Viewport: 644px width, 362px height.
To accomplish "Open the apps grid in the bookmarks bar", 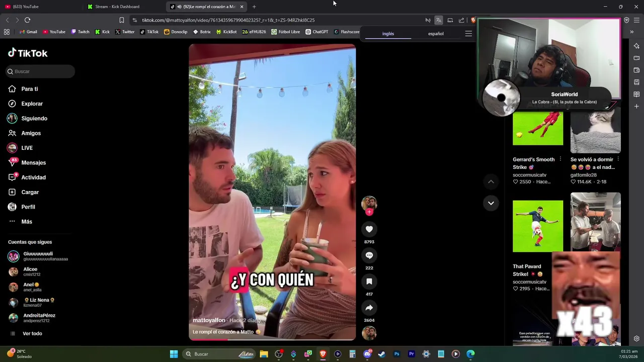I will coord(7,32).
